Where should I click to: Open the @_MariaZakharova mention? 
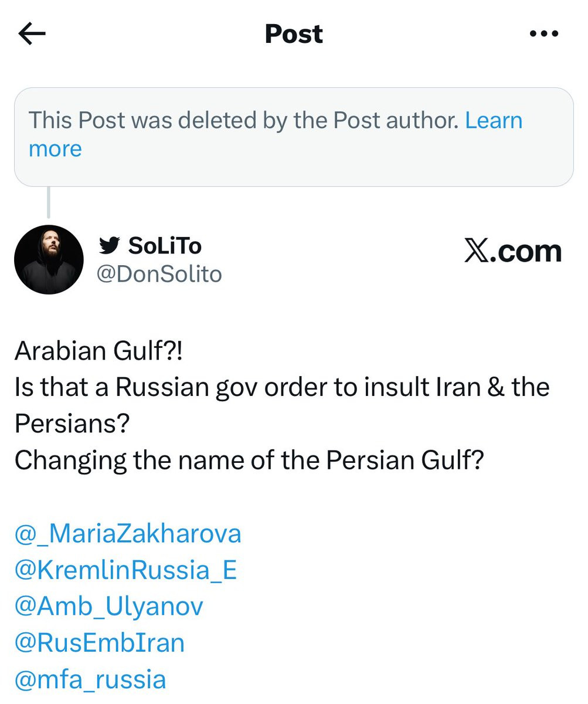(x=128, y=533)
